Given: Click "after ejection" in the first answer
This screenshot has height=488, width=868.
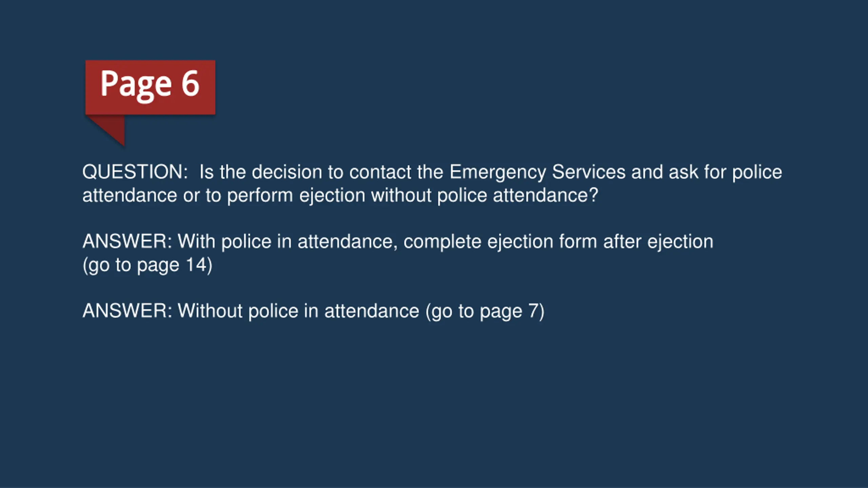Looking at the screenshot, I should tap(658, 242).
